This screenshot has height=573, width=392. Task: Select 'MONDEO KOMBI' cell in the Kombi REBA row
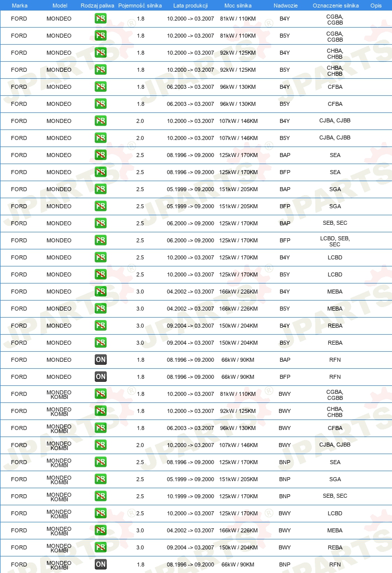coord(59,548)
